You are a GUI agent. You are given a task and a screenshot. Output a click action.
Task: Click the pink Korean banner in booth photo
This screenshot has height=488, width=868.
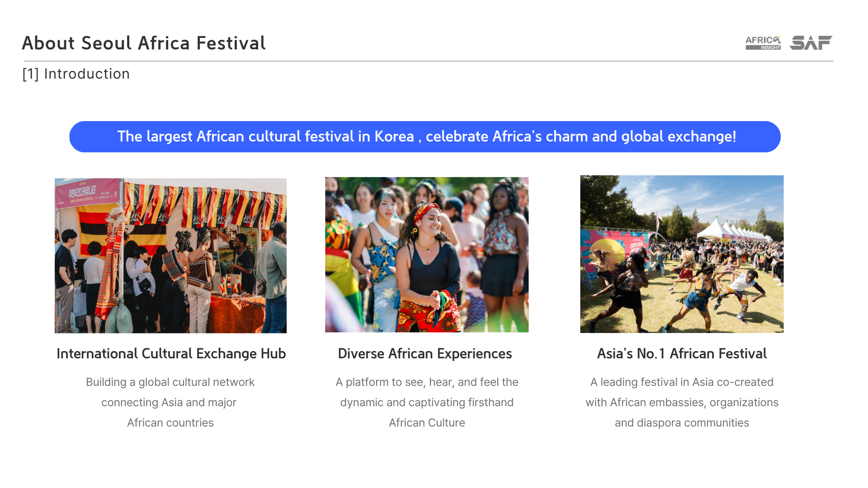point(87,193)
